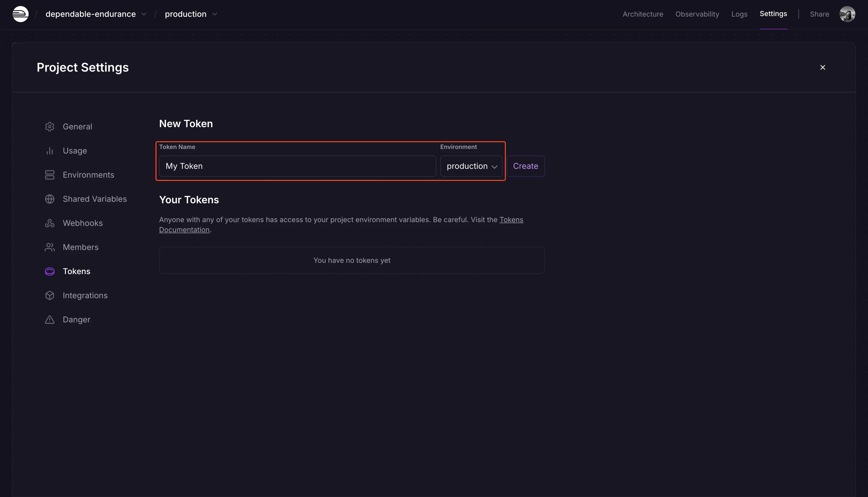The image size is (868, 497).
Task: Expand the production environment chevron in header
Action: click(214, 14)
